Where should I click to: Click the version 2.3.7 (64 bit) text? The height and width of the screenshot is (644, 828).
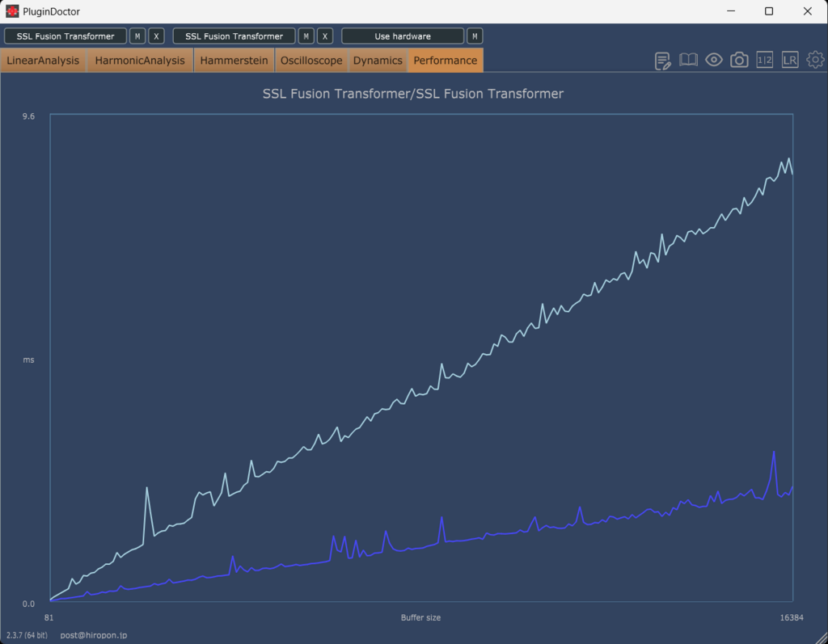pyautogui.click(x=27, y=635)
